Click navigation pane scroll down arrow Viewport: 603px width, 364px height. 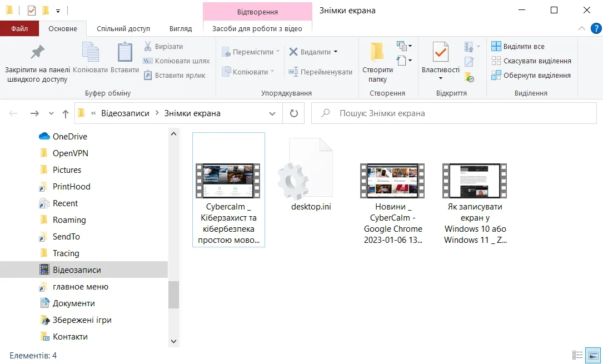click(173, 341)
